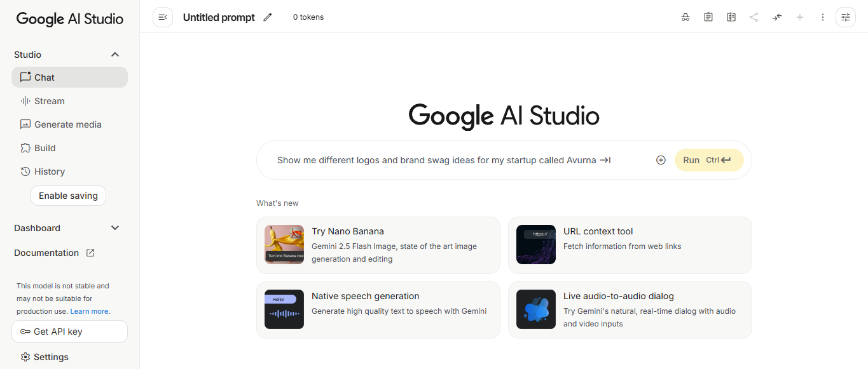This screenshot has height=369, width=868.
Task: Click the Nano Banana thumbnail image
Action: tap(284, 245)
